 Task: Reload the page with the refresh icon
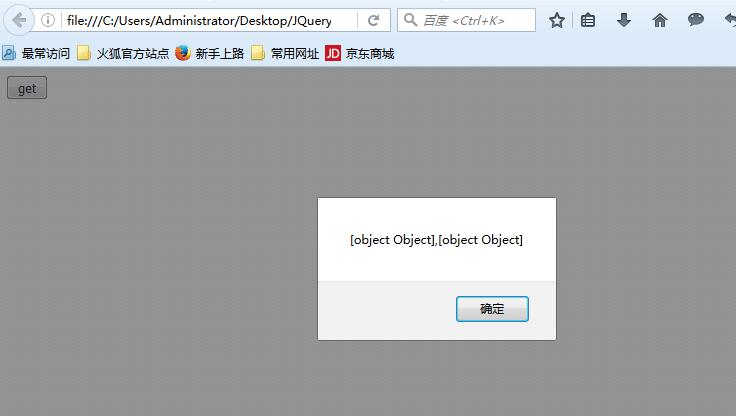click(373, 20)
